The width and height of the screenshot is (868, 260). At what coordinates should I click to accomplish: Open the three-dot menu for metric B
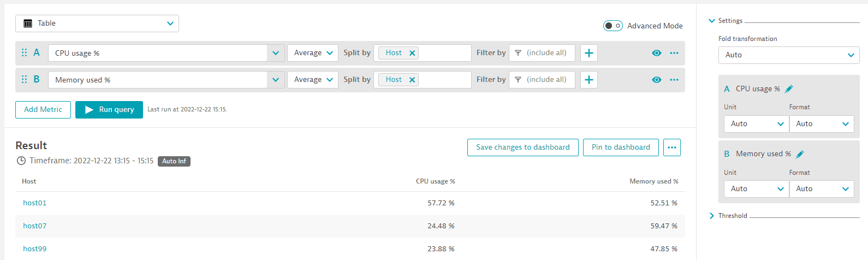[x=674, y=80]
